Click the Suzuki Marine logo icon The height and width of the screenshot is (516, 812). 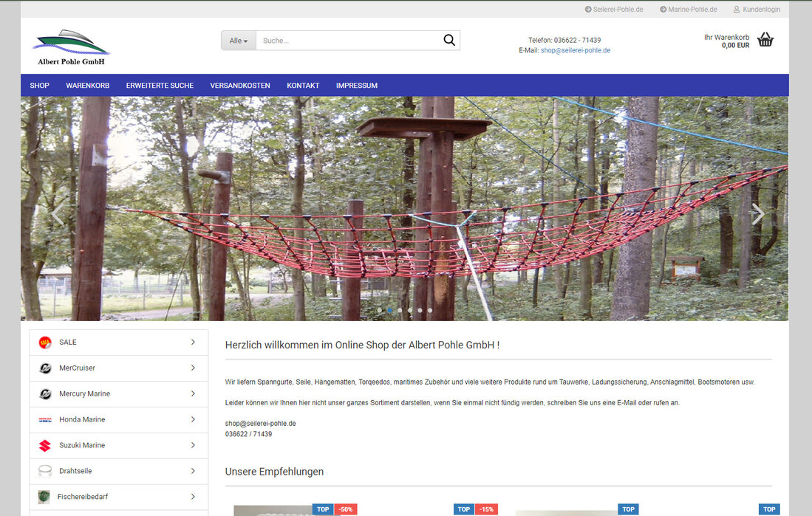pos(45,445)
